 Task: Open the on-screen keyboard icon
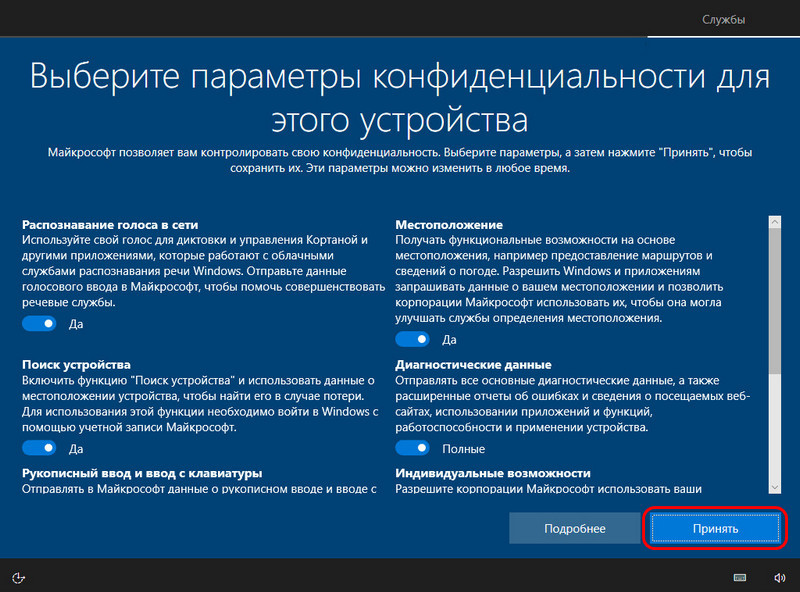point(740,577)
